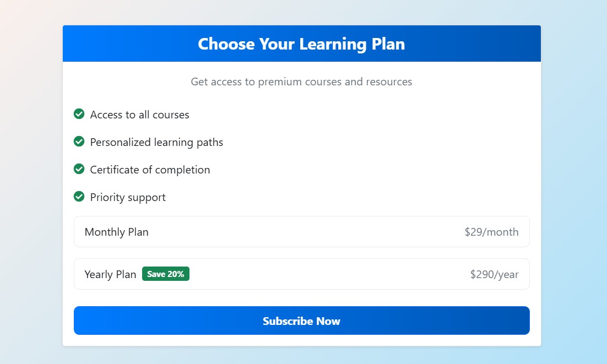
Task: Click the Priority support feature text
Action: pos(127,197)
